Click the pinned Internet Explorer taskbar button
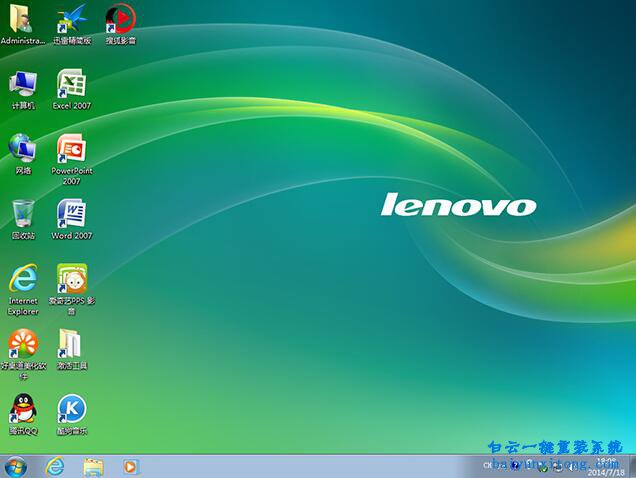Image resolution: width=636 pixels, height=478 pixels. (x=55, y=466)
